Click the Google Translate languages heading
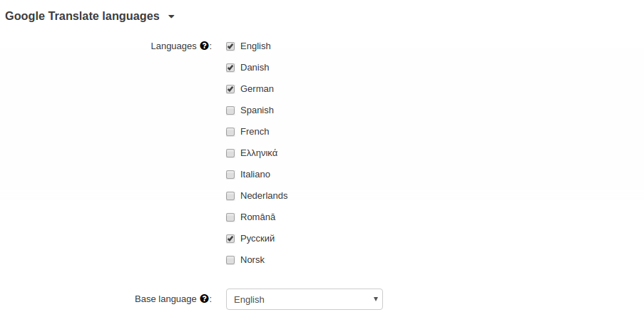The image size is (644, 322). 82,16
